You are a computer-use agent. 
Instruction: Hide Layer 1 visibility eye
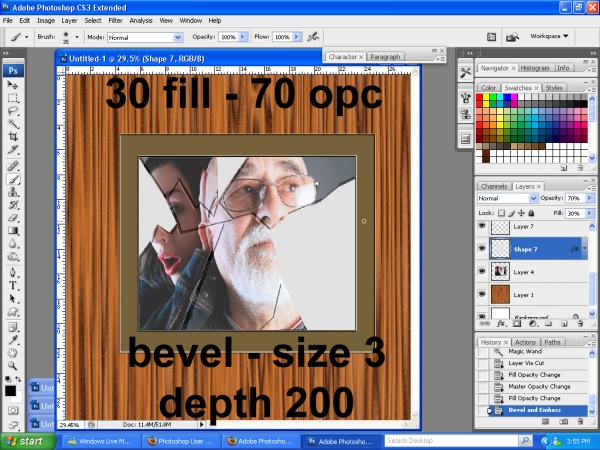click(x=482, y=294)
